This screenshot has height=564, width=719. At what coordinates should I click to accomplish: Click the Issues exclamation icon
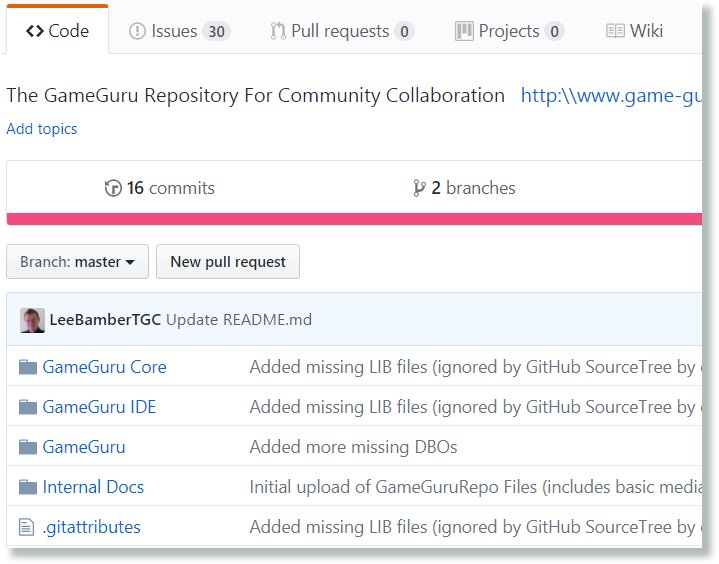click(137, 31)
